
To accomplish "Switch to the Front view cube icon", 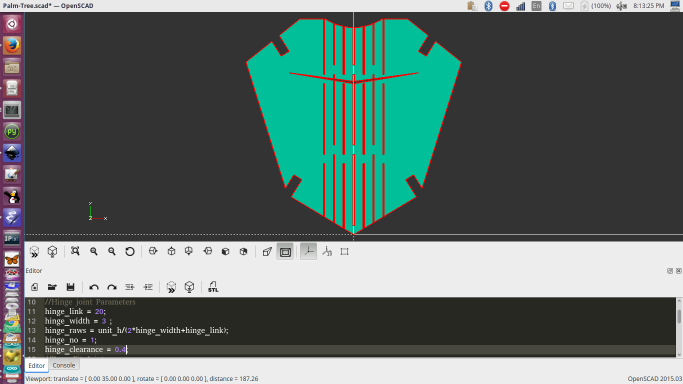I will pyautogui.click(x=225, y=251).
